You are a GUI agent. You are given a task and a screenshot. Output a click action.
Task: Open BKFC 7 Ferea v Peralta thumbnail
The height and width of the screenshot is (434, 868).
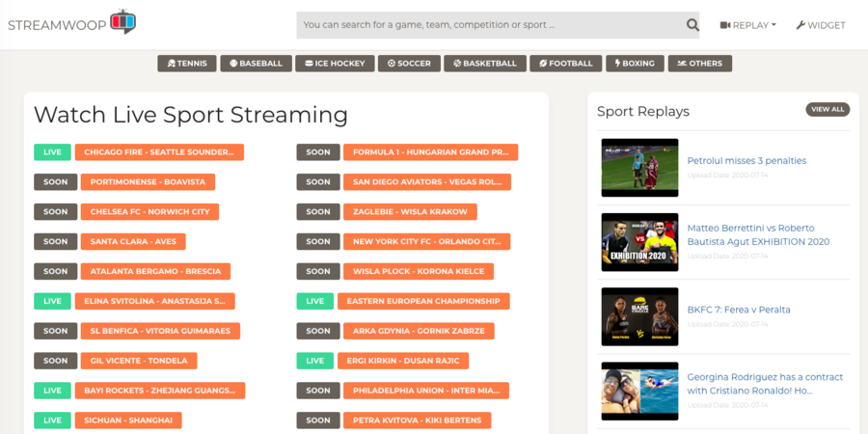pyautogui.click(x=640, y=316)
